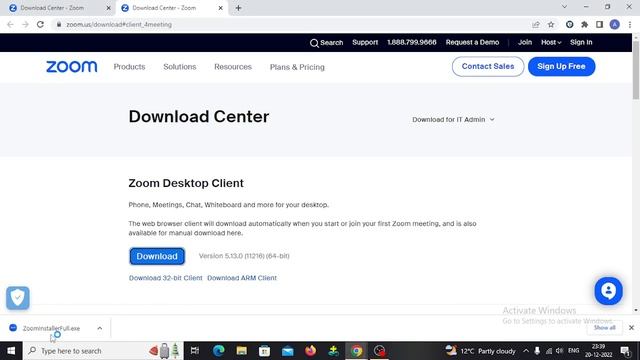Image resolution: width=640 pixels, height=360 pixels.
Task: Click the Zoom logo in header
Action: [71, 67]
